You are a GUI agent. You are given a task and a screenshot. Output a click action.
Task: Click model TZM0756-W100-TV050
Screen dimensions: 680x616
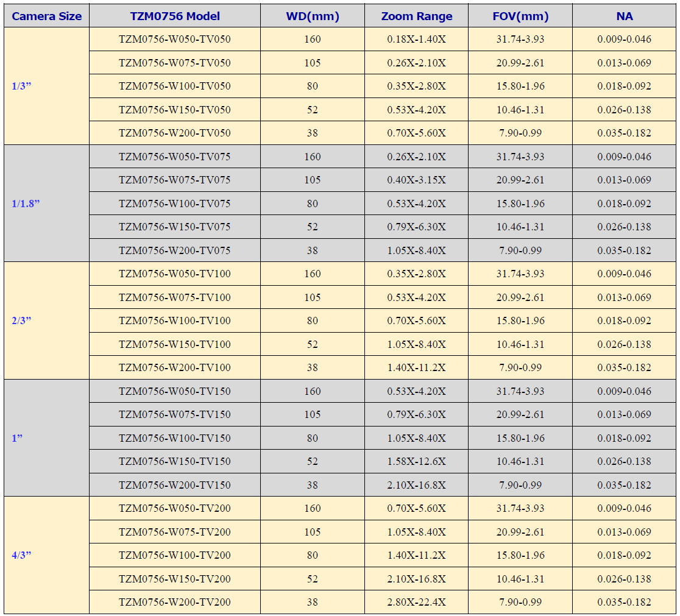coord(175,87)
